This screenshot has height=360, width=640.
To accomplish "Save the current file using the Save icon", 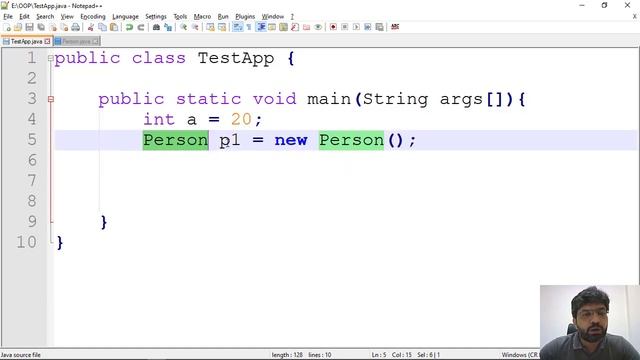I will tap(29, 27).
